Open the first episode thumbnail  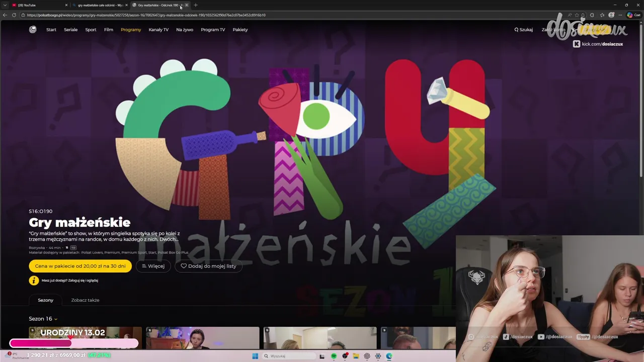point(85,338)
